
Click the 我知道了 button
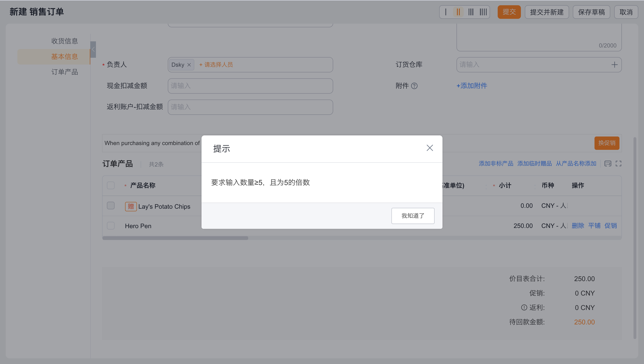tap(412, 216)
